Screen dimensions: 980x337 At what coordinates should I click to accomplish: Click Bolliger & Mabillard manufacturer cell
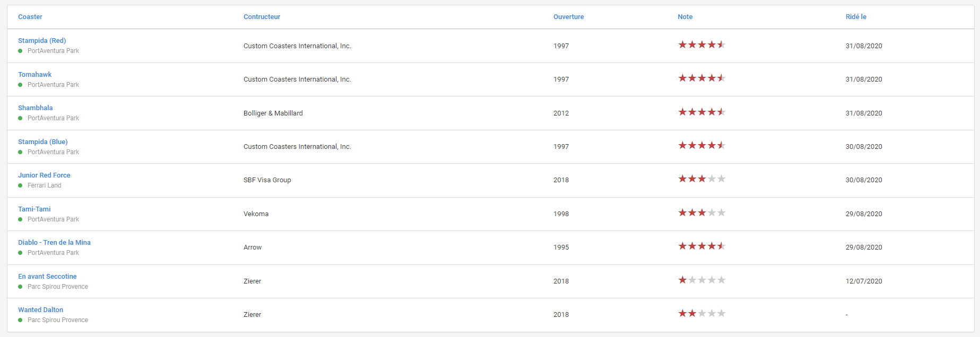[x=273, y=113]
